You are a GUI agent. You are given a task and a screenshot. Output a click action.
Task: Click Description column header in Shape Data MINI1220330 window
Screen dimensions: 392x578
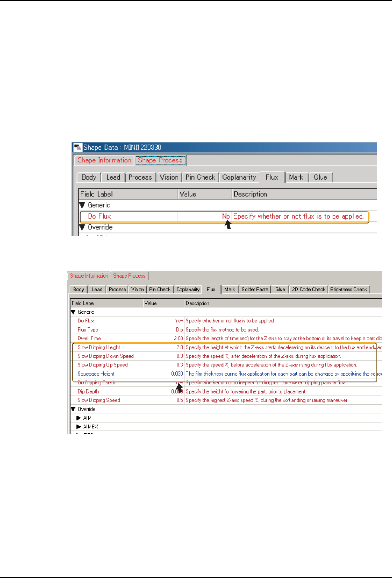pyautogui.click(x=304, y=194)
